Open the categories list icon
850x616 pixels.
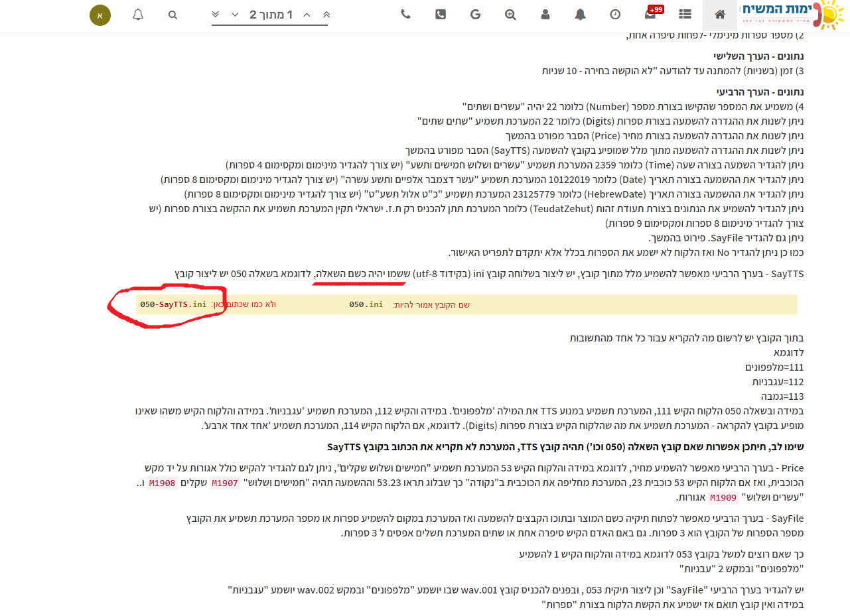[x=685, y=15]
